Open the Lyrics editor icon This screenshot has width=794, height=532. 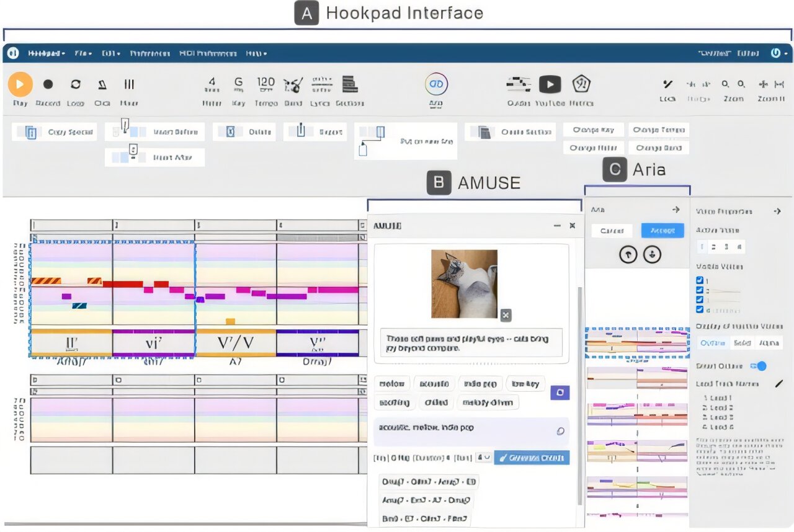click(321, 86)
